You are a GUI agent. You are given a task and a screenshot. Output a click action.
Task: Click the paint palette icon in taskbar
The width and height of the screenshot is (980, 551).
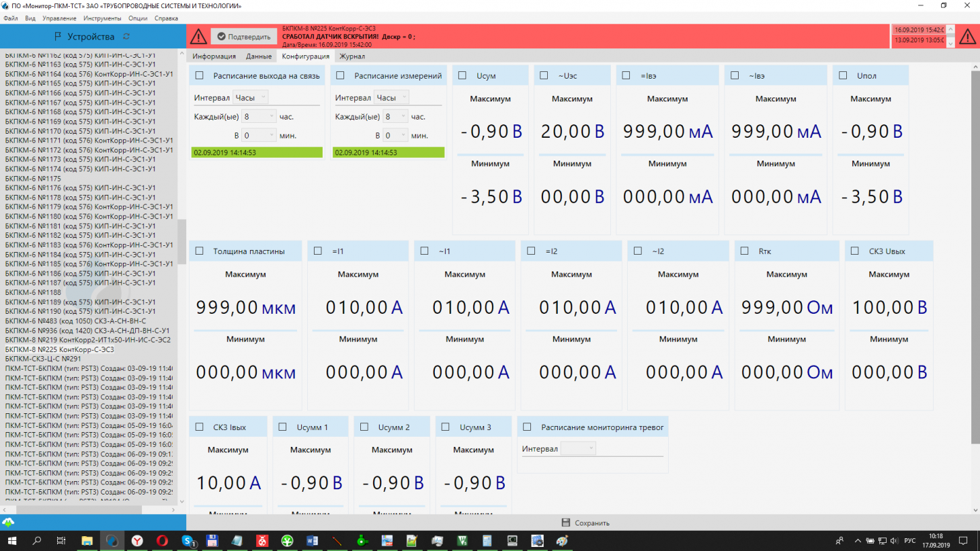[x=562, y=540]
